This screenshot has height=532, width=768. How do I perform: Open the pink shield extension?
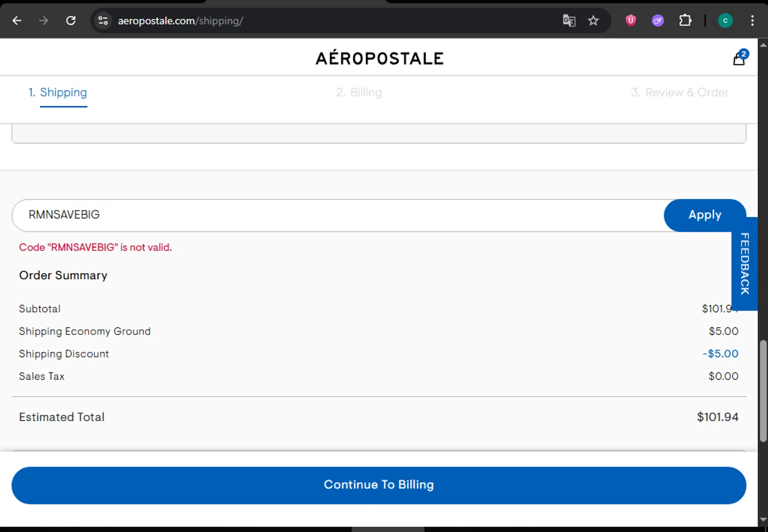[631, 20]
